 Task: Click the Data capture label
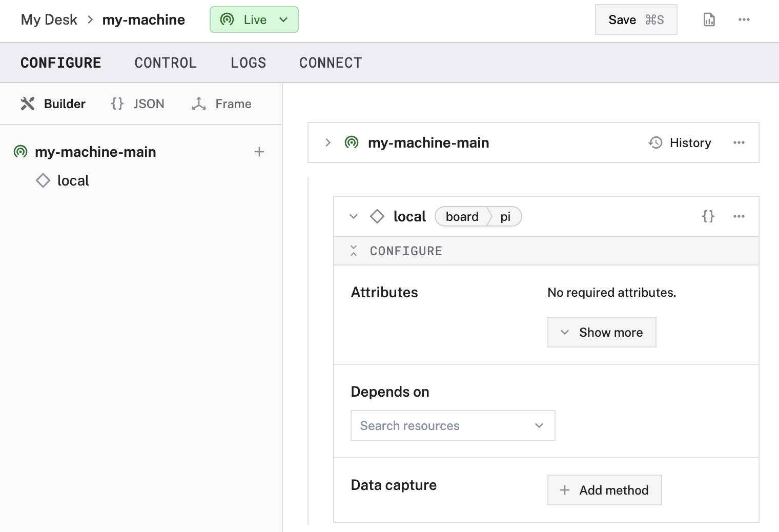point(394,485)
